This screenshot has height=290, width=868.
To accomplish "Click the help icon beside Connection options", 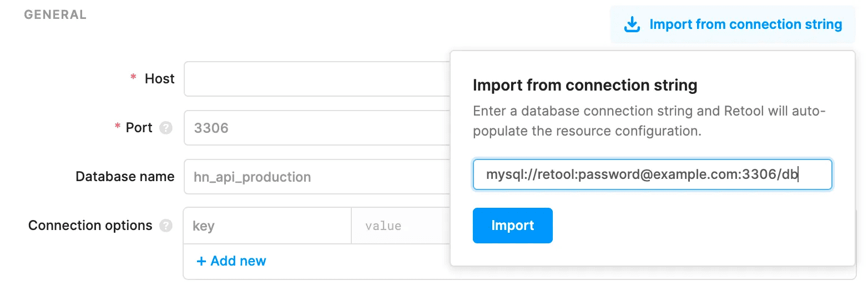I will pos(165,226).
